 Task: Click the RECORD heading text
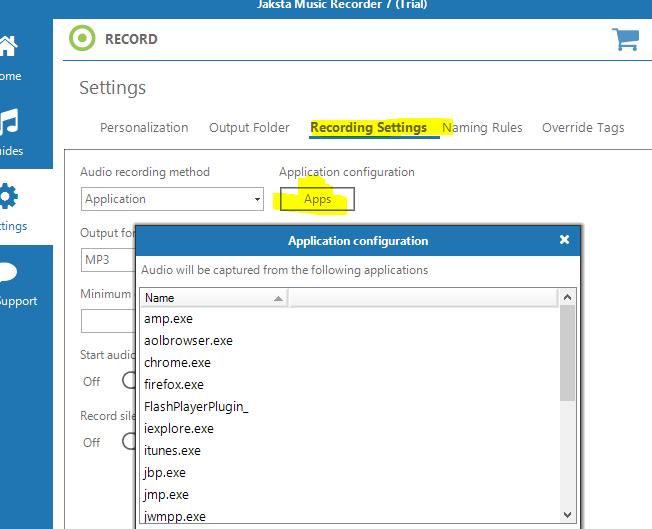pos(131,39)
